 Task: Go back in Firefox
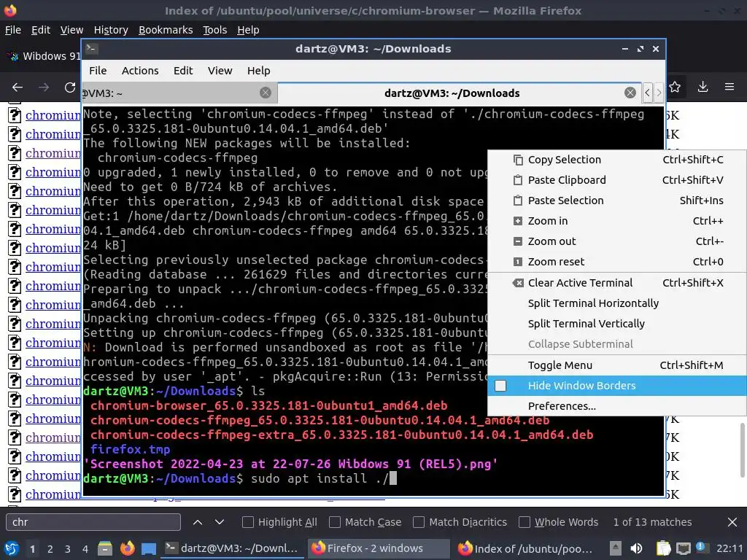(18, 87)
